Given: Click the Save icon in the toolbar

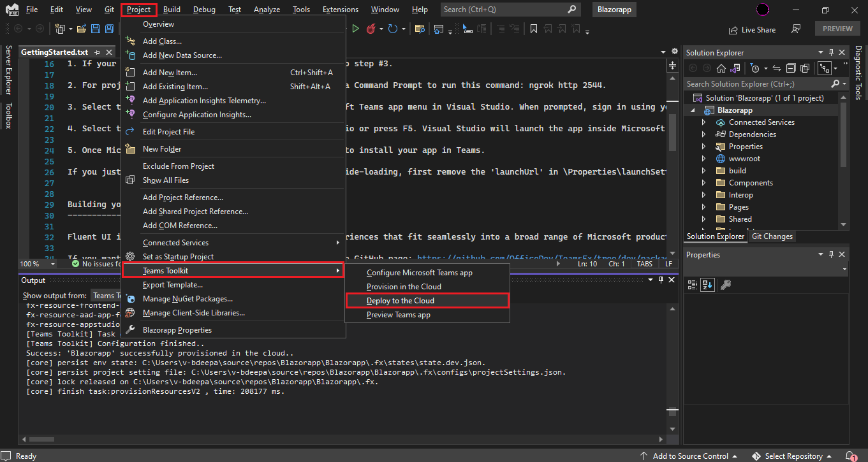Looking at the screenshot, I should point(96,29).
